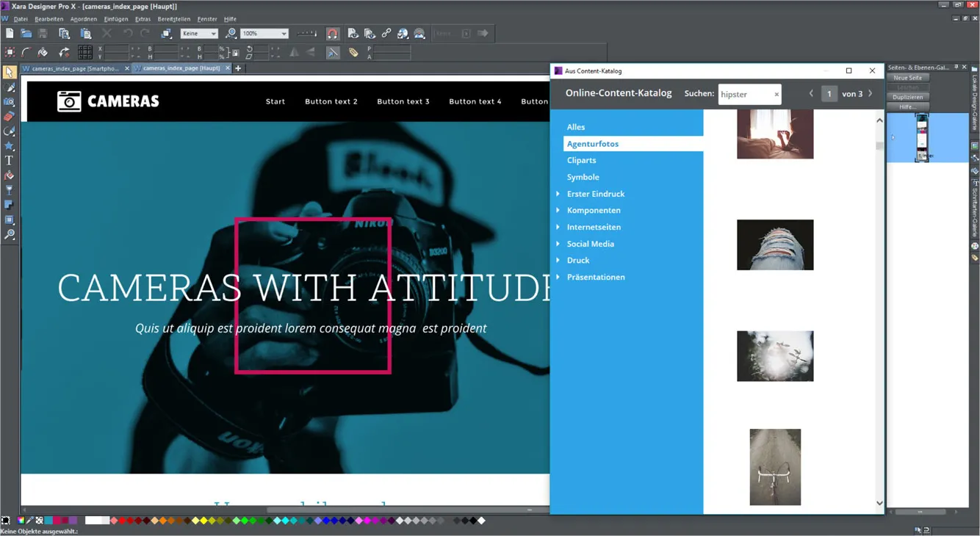Image resolution: width=980 pixels, height=536 pixels.
Task: Click the Duplizieren button
Action: 907,97
